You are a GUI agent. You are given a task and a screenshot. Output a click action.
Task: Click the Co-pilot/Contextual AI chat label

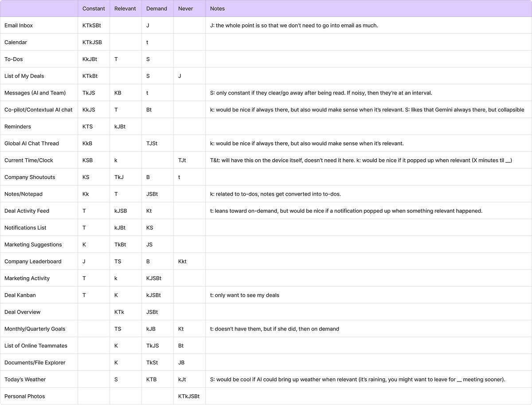click(39, 110)
